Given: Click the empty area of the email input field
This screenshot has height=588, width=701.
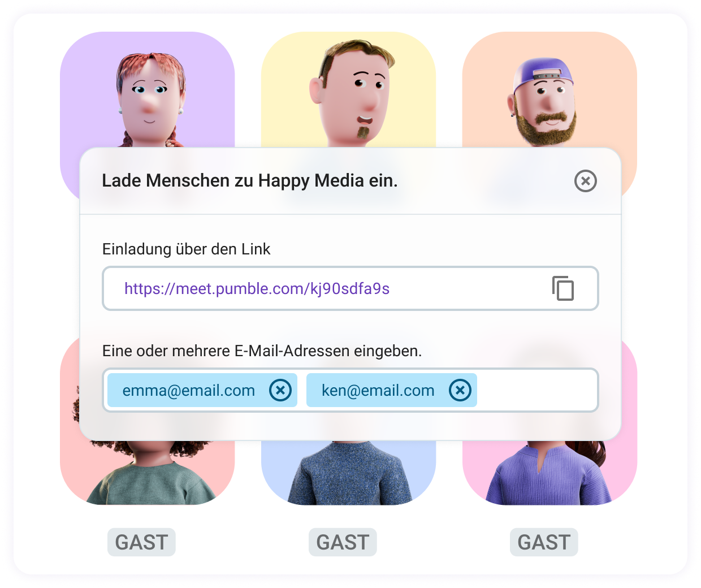Looking at the screenshot, I should 537,390.
